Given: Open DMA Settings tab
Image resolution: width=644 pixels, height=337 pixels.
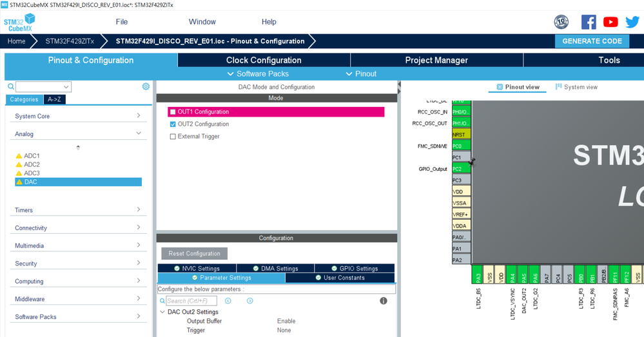Looking at the screenshot, I should click(x=276, y=269).
